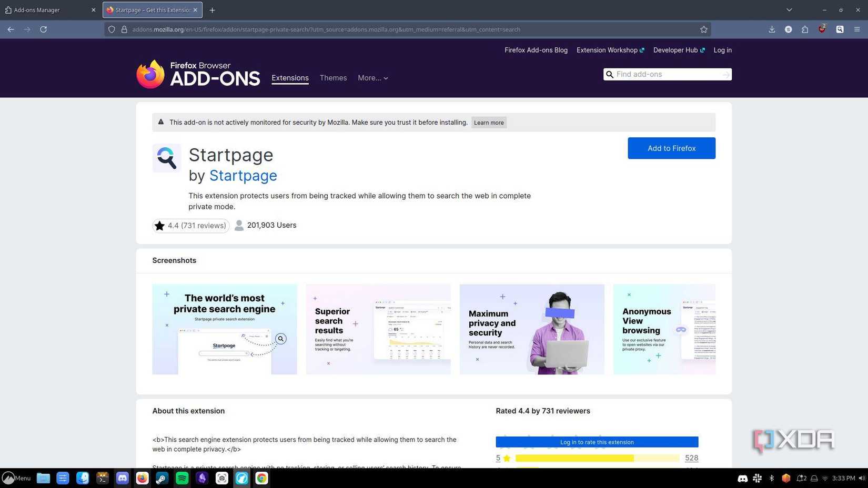Open the world's most private search engine screenshot

pyautogui.click(x=225, y=329)
